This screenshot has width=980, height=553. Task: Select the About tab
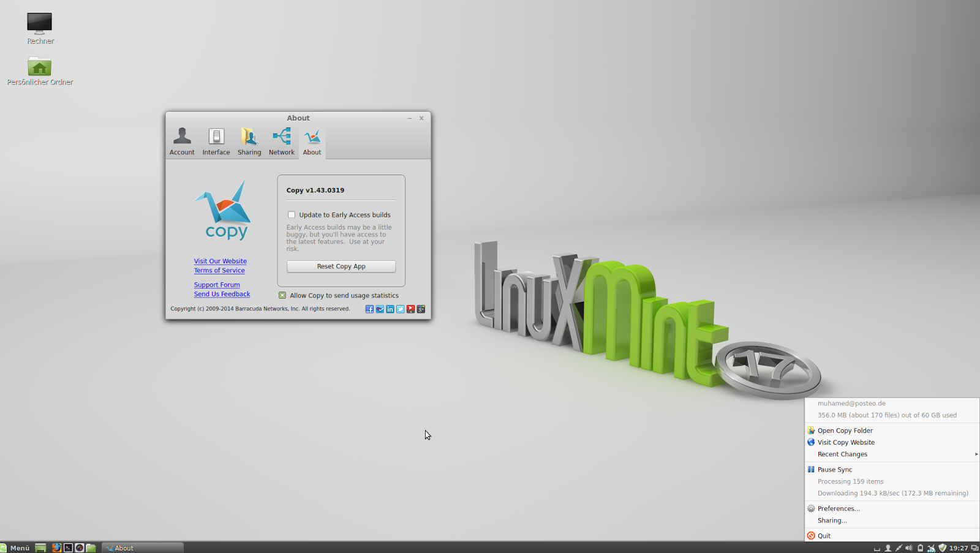[x=312, y=142]
